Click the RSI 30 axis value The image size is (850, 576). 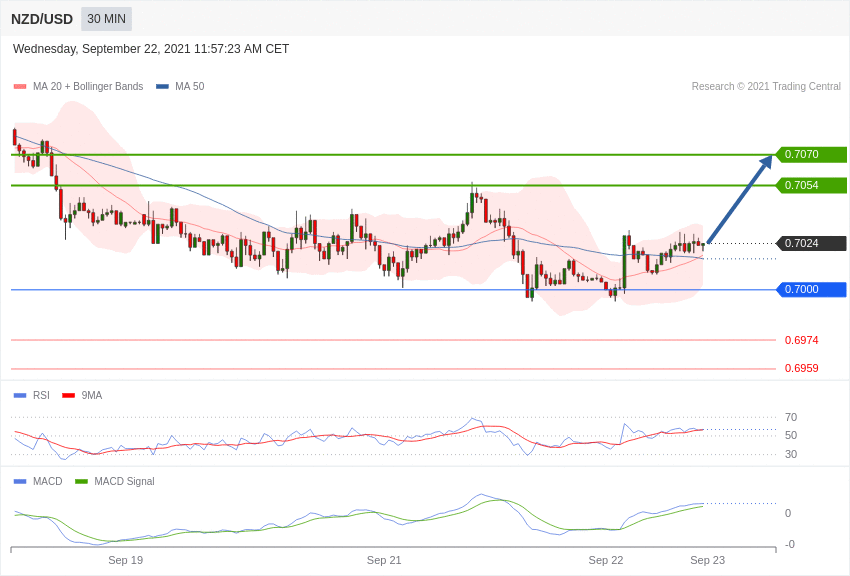(791, 454)
